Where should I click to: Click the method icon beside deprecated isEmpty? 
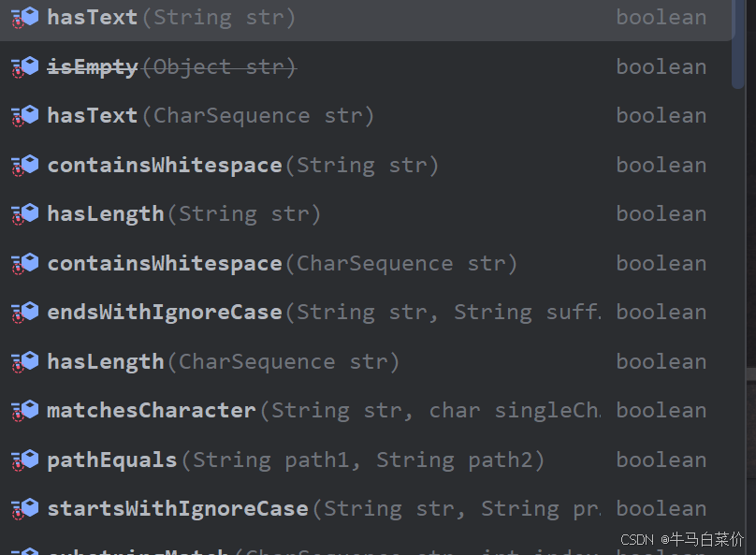click(x=24, y=66)
